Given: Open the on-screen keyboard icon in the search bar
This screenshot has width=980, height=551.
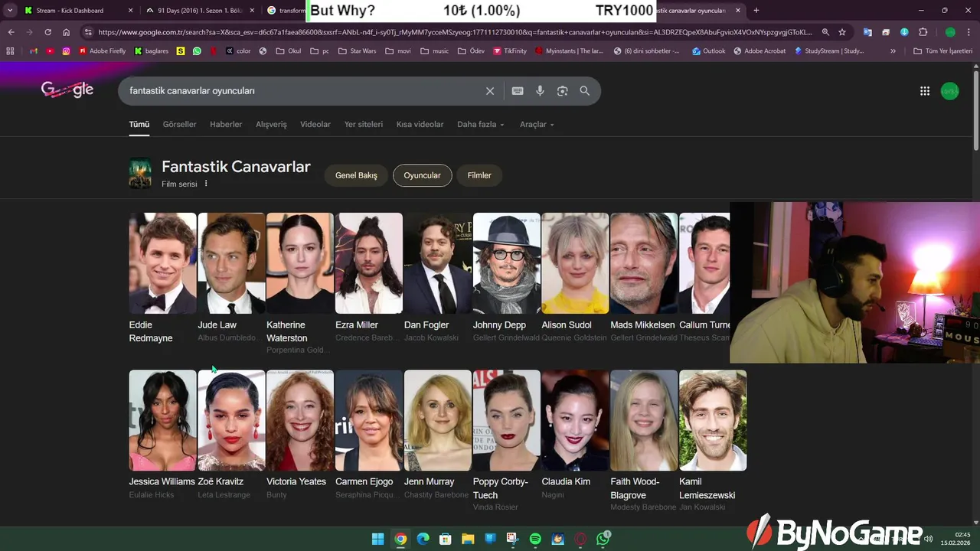Looking at the screenshot, I should (x=518, y=91).
